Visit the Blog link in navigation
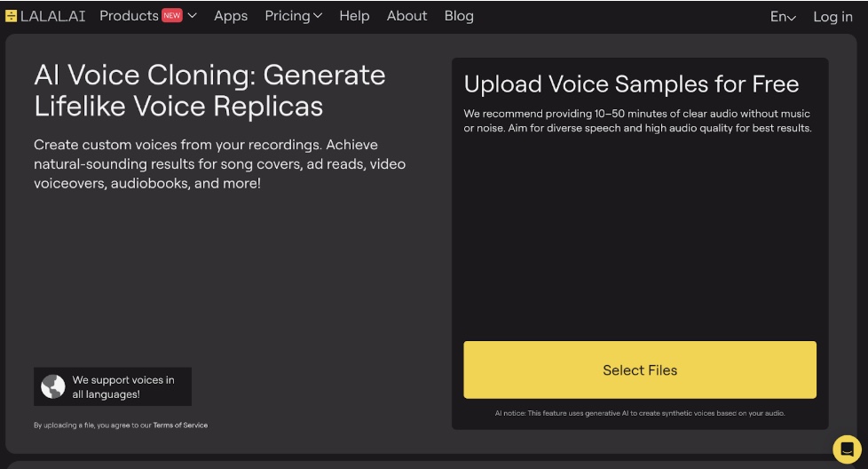Viewport: 868px width, 469px height. [x=459, y=16]
